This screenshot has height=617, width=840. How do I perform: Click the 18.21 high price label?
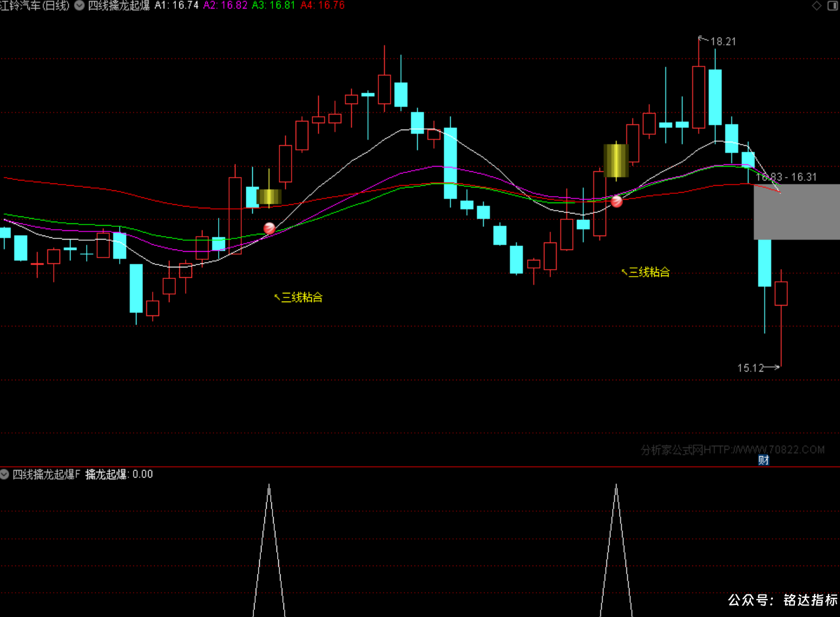click(723, 42)
